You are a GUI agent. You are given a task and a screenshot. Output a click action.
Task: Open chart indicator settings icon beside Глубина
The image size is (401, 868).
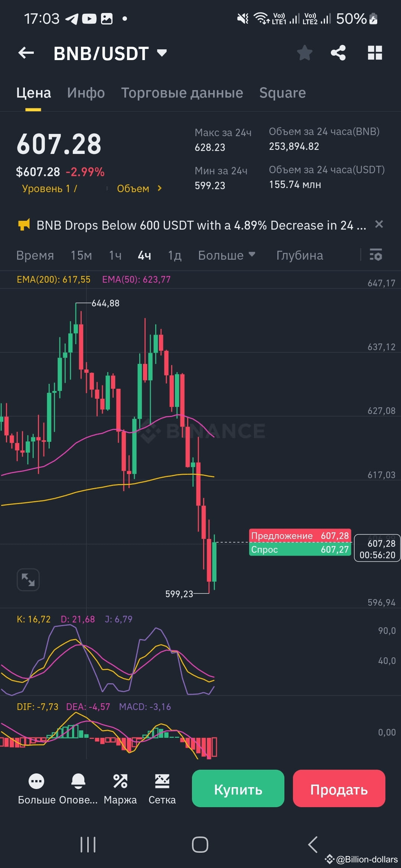(x=376, y=255)
